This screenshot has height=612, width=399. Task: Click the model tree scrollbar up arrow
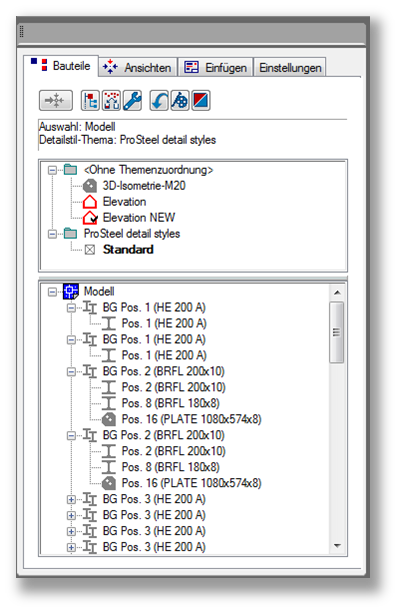pos(337,292)
